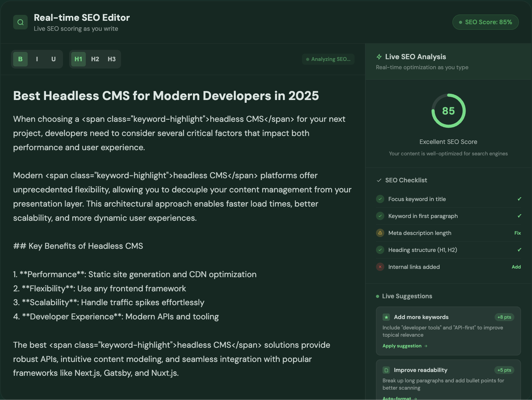This screenshot has width=532, height=400.
Task: Click the magnifier logo icon in header
Action: coord(20,22)
